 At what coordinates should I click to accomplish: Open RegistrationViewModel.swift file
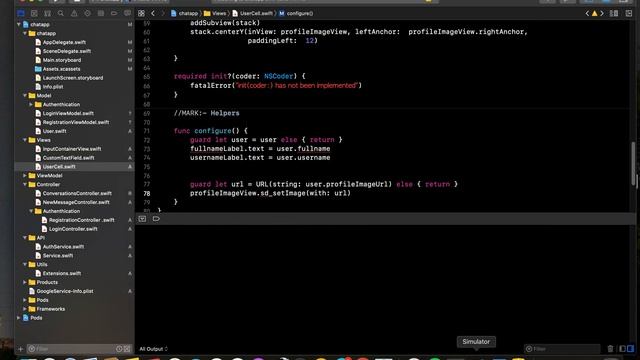pyautogui.click(x=76, y=122)
